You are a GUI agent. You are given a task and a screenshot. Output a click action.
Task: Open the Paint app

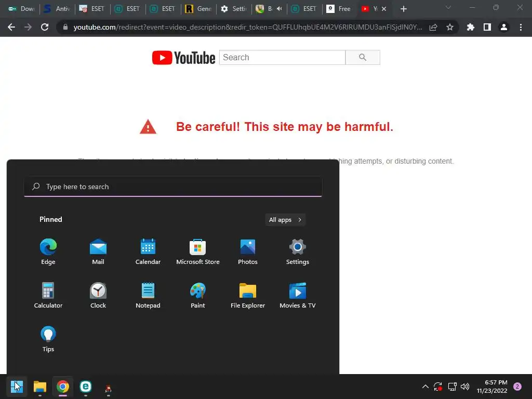point(198,295)
